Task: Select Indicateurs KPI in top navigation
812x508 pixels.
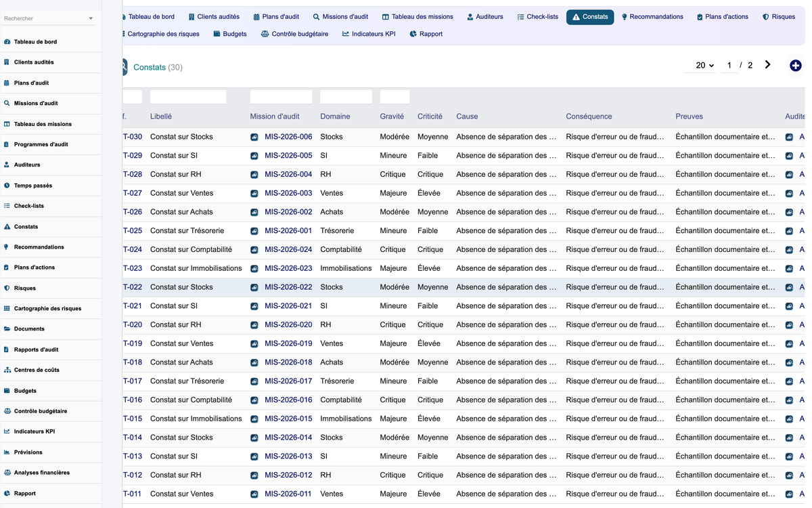Action: pos(369,34)
